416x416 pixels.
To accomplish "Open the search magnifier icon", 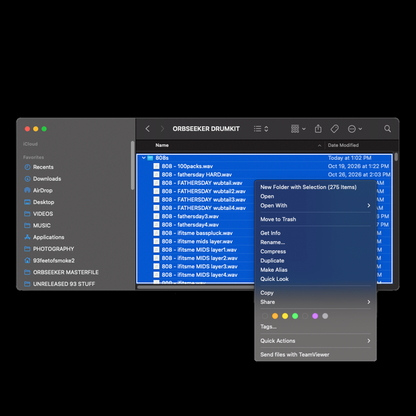I will pyautogui.click(x=387, y=129).
